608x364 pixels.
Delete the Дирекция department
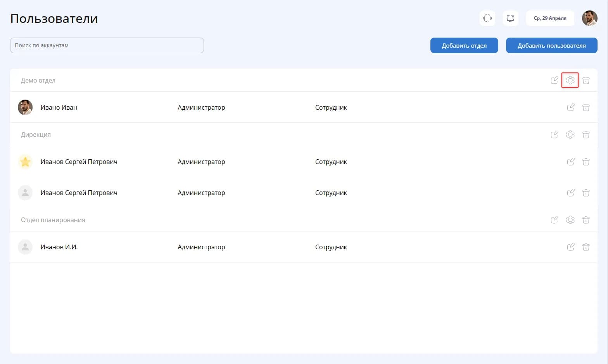pos(586,135)
